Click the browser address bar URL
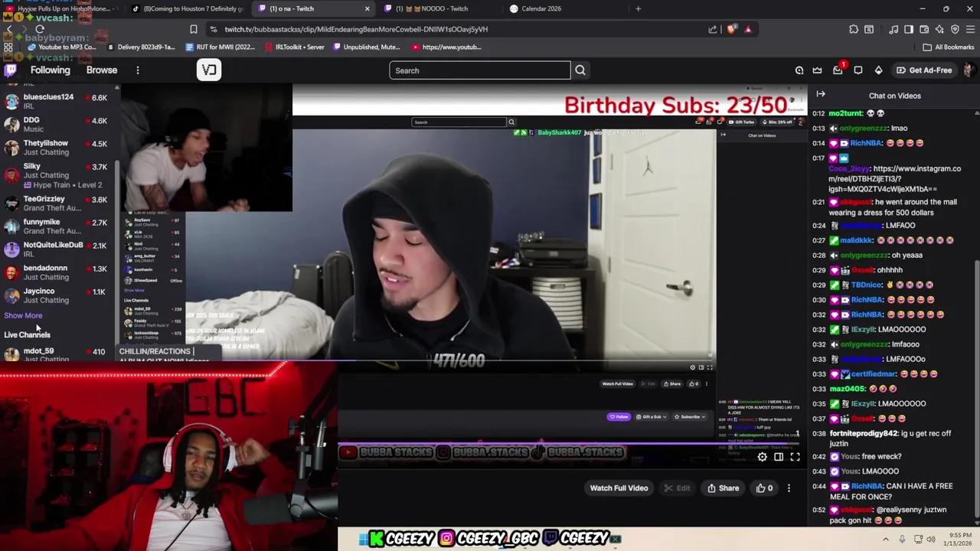 point(356,29)
